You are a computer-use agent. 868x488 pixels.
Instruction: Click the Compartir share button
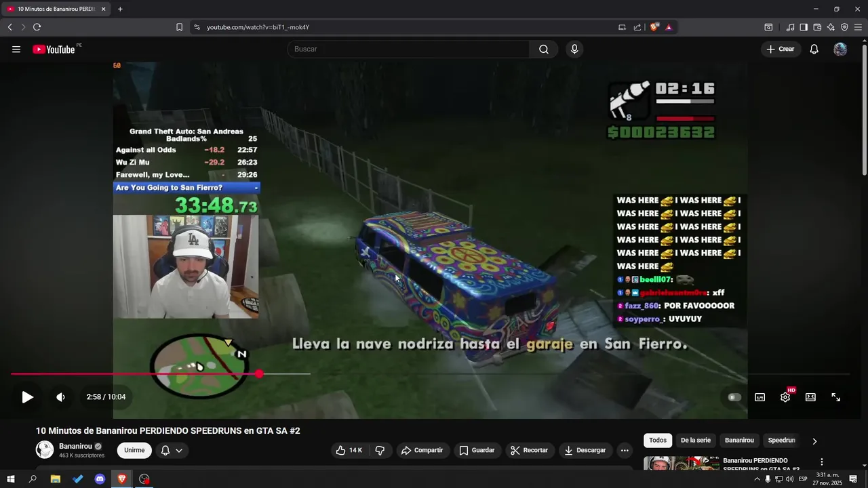tap(422, 450)
